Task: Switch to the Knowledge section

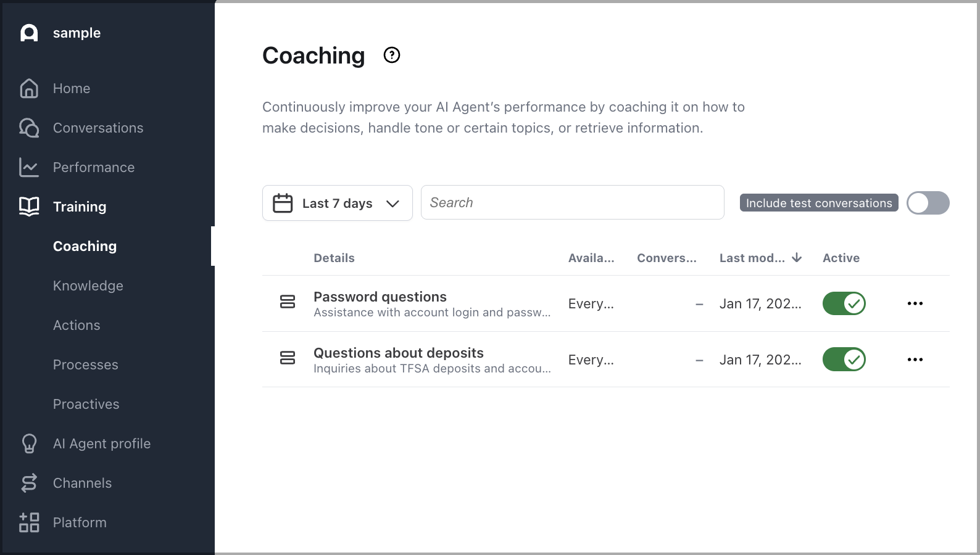Action: pyautogui.click(x=88, y=286)
